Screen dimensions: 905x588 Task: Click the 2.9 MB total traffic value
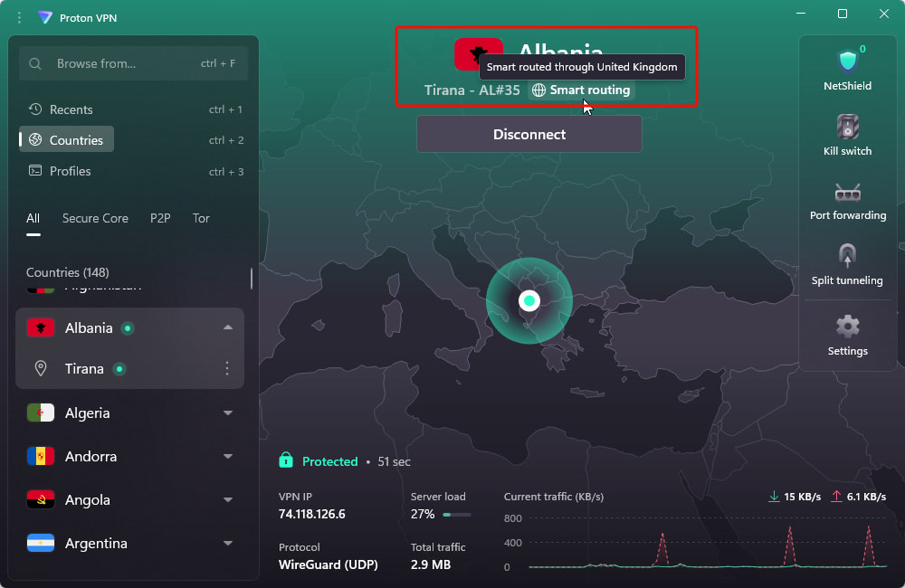[430, 564]
